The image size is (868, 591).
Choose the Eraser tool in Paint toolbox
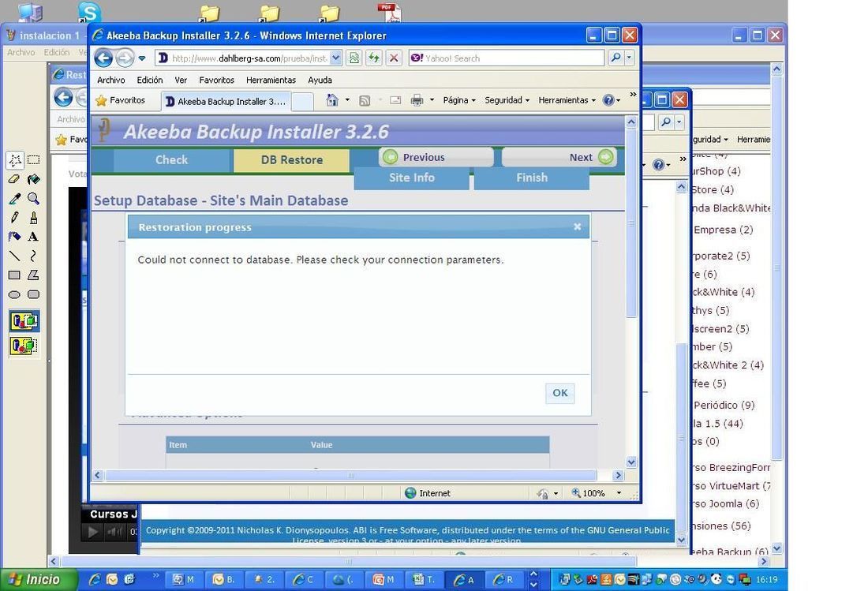15,179
